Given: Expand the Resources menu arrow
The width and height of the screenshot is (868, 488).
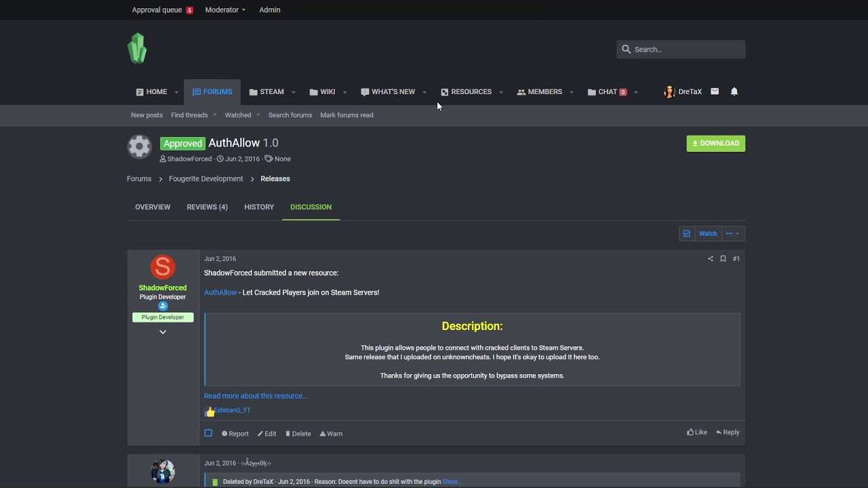Looking at the screenshot, I should [501, 92].
